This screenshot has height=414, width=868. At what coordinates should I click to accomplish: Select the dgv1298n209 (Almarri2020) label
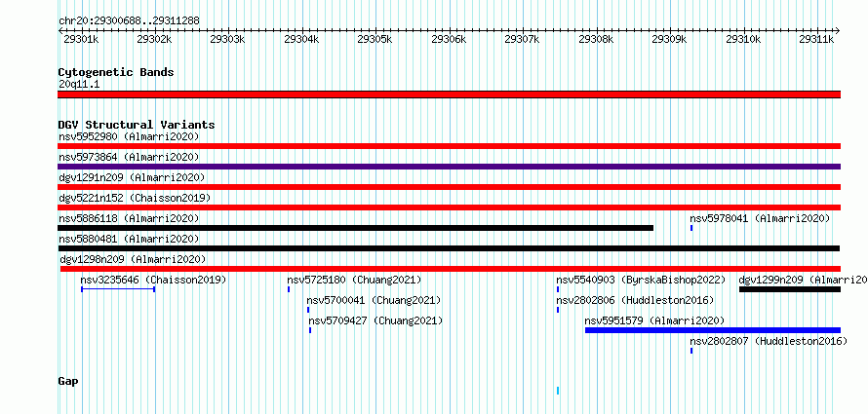[133, 259]
